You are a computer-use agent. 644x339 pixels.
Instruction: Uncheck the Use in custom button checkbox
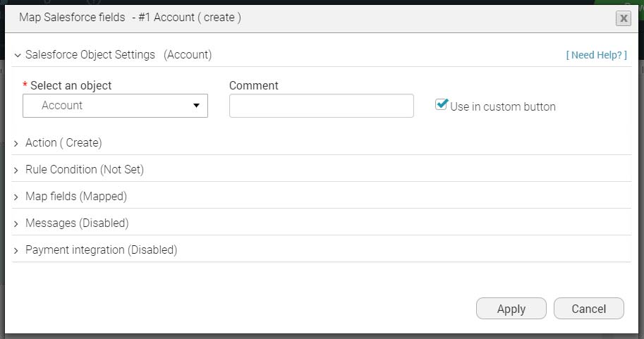[x=442, y=104]
